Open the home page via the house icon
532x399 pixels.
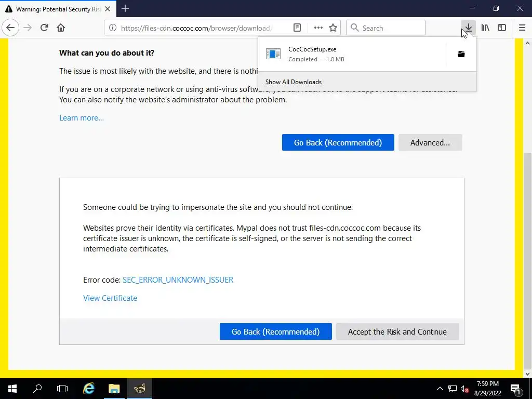click(61, 28)
